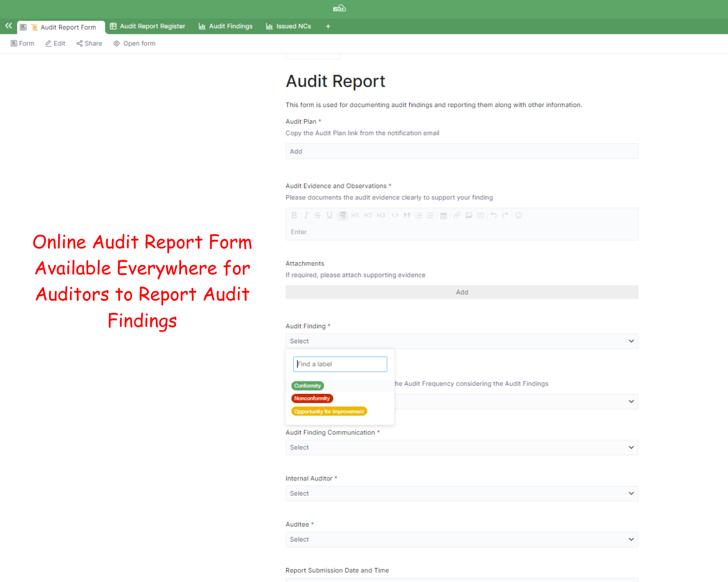This screenshot has height=582, width=728.
Task: Apply italic formatting in the evidence editor
Action: 306,215
